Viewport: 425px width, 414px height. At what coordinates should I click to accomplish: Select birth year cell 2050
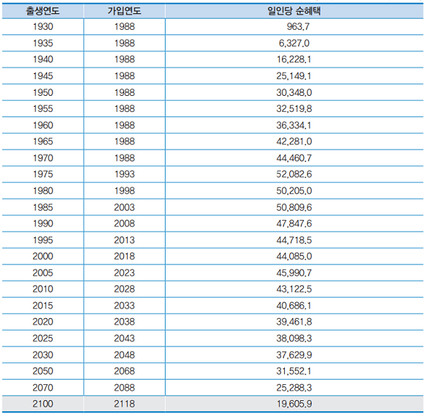(43, 371)
